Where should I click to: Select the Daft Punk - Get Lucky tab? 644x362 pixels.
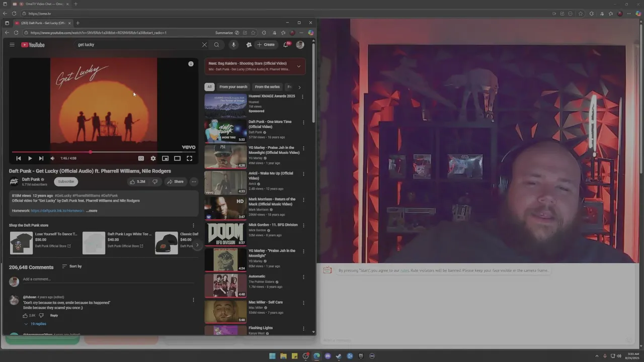click(x=43, y=23)
